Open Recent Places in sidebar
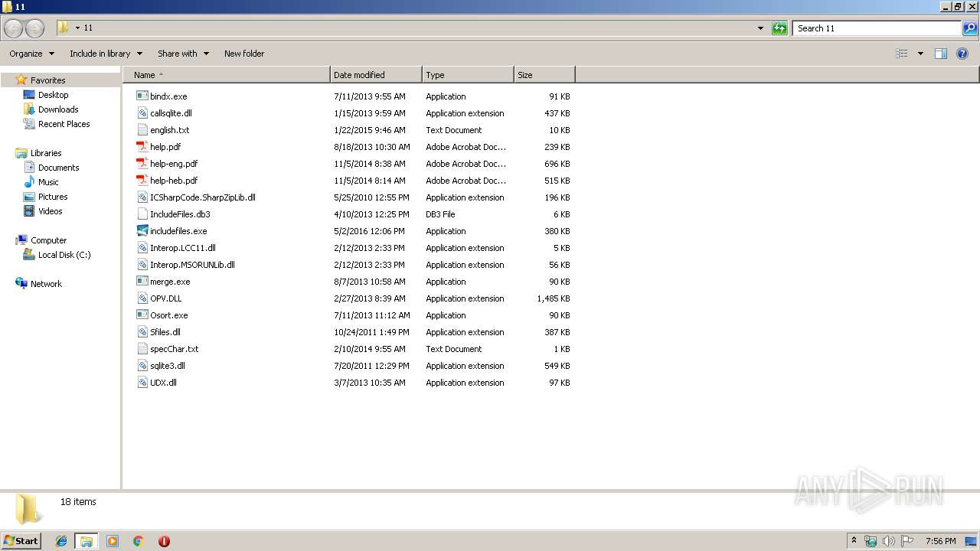This screenshot has width=980, height=551. [x=64, y=124]
